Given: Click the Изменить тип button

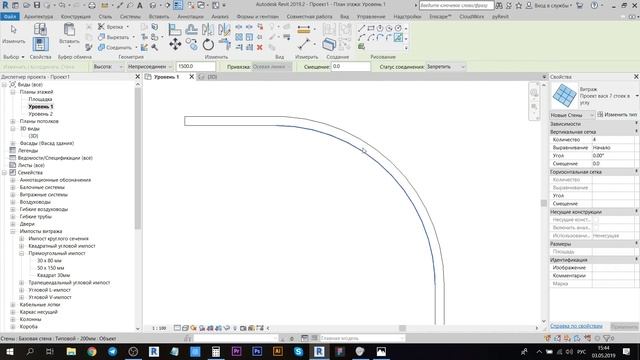Looking at the screenshot, I should tap(617, 115).
